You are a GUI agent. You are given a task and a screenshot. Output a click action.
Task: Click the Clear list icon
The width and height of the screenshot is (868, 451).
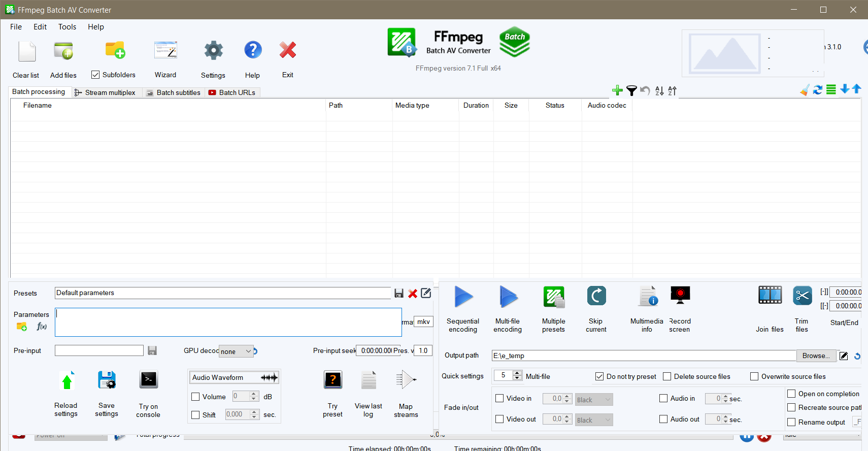click(x=26, y=51)
